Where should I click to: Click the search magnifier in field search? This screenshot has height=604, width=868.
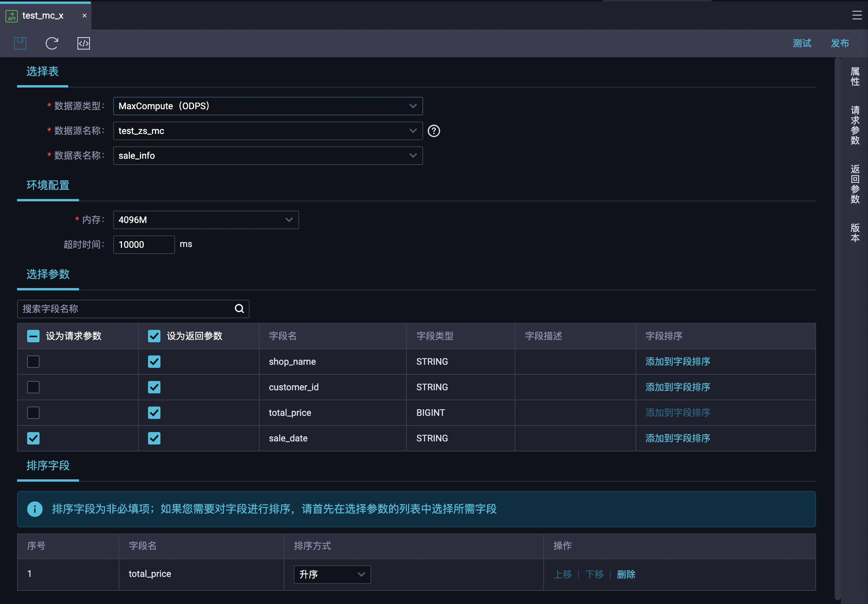coord(239,309)
